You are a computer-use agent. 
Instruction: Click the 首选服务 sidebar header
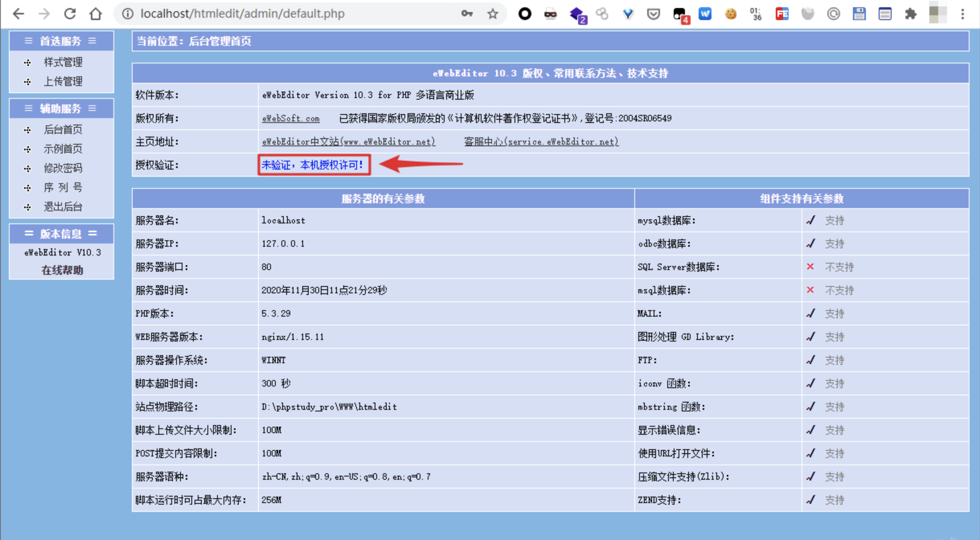pyautogui.click(x=61, y=41)
